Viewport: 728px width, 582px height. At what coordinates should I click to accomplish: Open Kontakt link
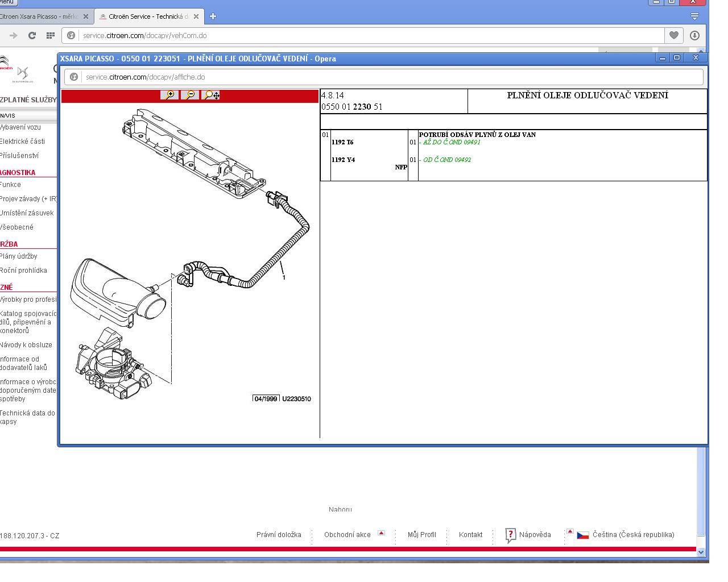click(x=470, y=535)
